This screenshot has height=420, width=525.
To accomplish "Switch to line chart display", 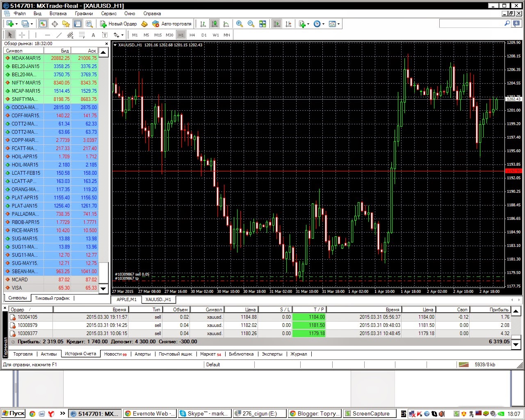I will coord(226,24).
